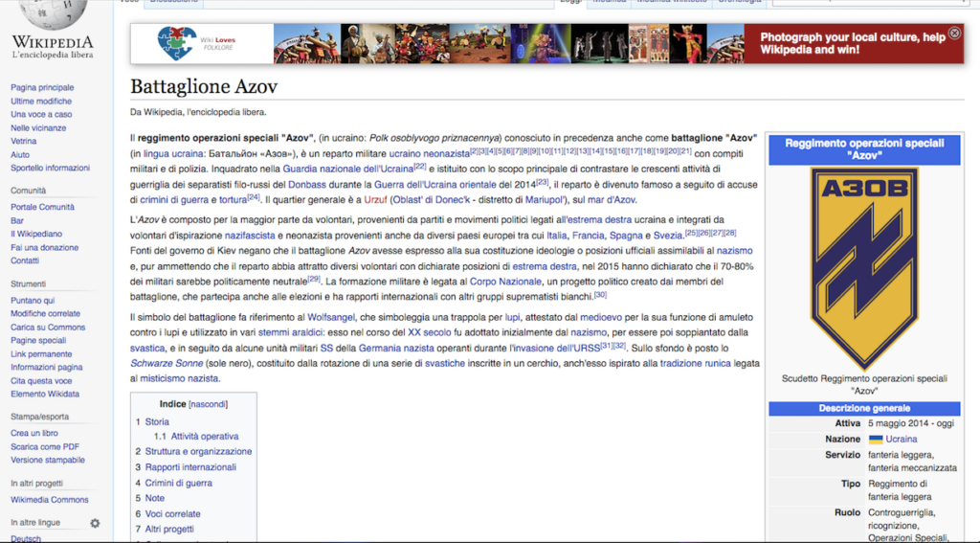Click footnote reference [22]

pos(420,166)
